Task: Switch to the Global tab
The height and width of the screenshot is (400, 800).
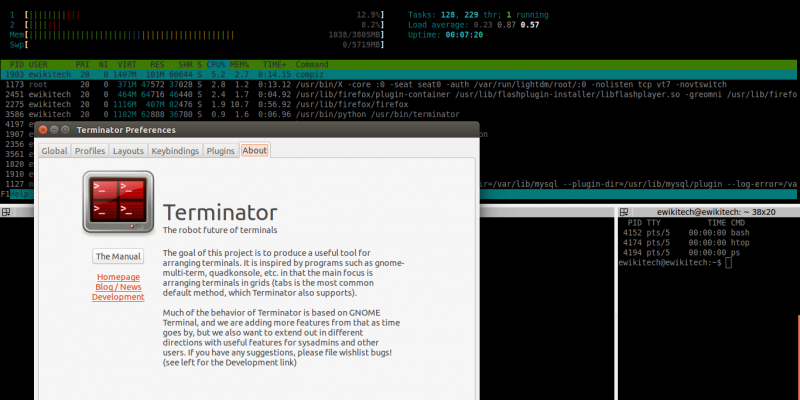Action: tap(55, 151)
